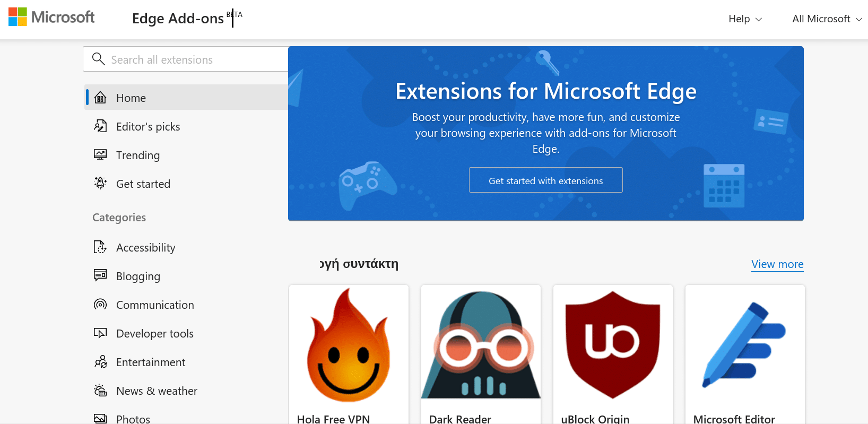Open the Developer tools category
868x424 pixels.
186,333
